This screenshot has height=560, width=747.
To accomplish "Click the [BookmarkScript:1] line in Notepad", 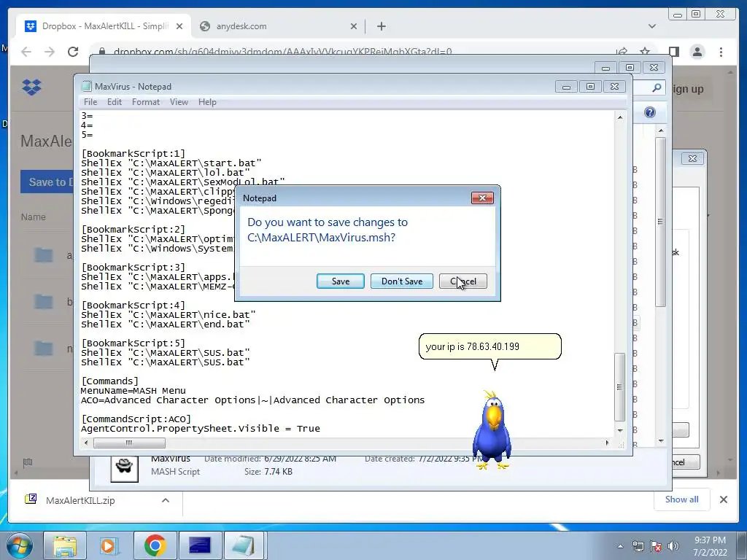I will pyautogui.click(x=133, y=153).
